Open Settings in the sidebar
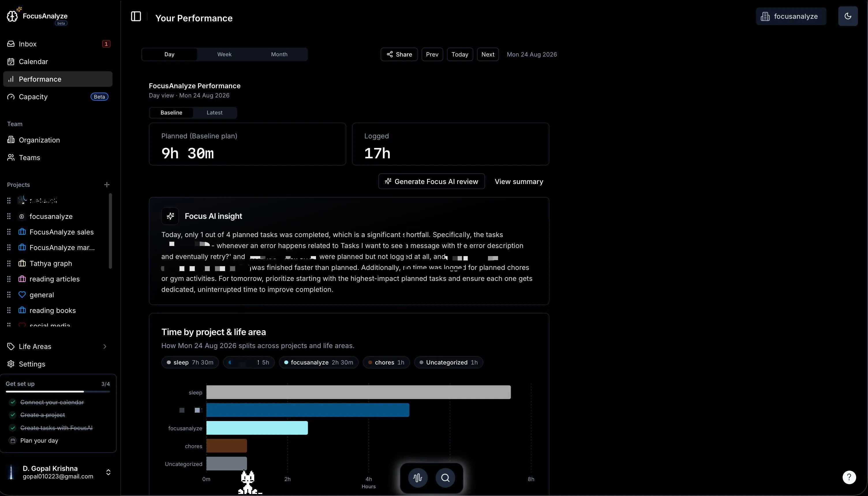Screen dimensions: 868x496 point(58,364)
